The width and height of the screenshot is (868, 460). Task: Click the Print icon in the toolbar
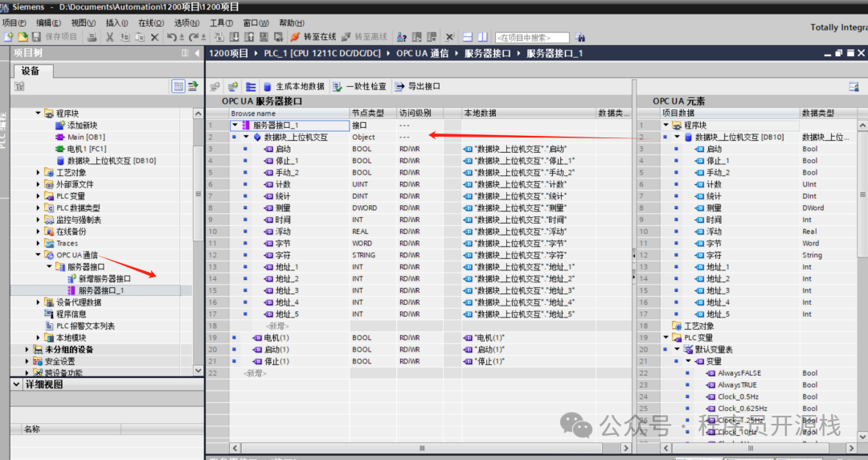(92, 37)
